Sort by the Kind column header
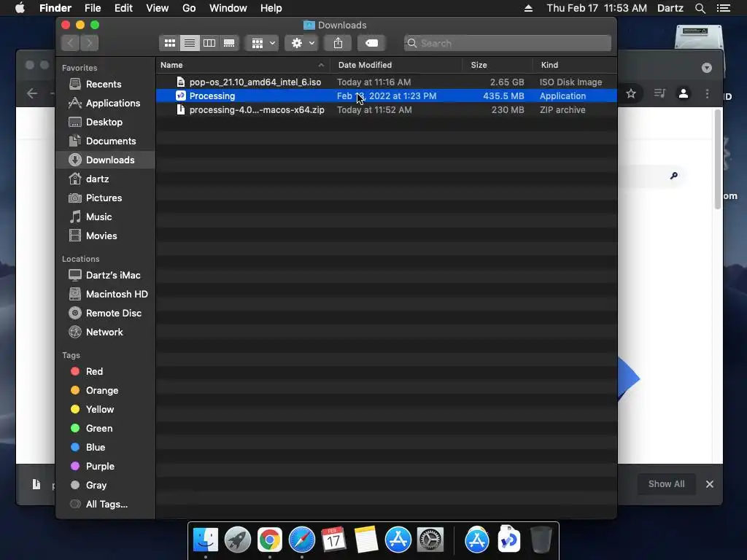Image resolution: width=747 pixels, height=560 pixels. coord(575,65)
